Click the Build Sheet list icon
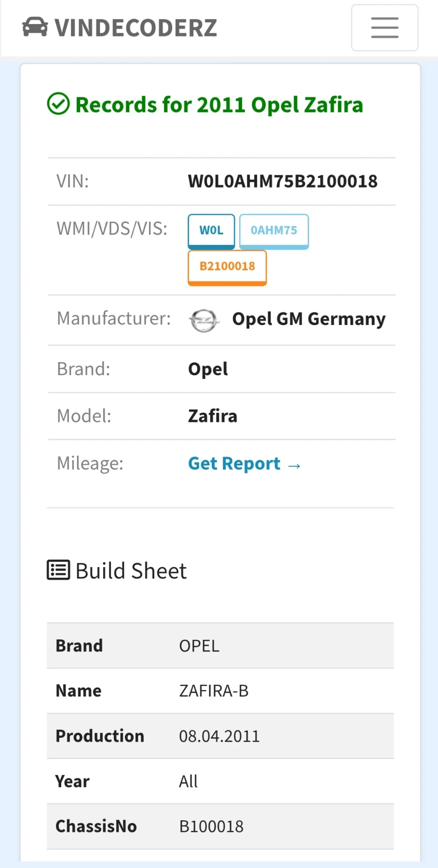Image resolution: width=438 pixels, height=868 pixels. (x=58, y=570)
